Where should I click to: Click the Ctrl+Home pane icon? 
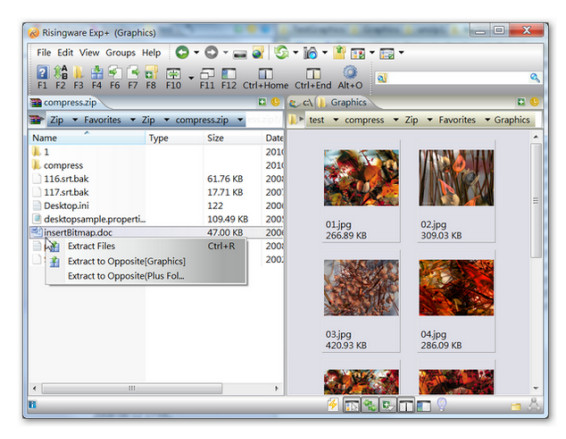(x=266, y=74)
